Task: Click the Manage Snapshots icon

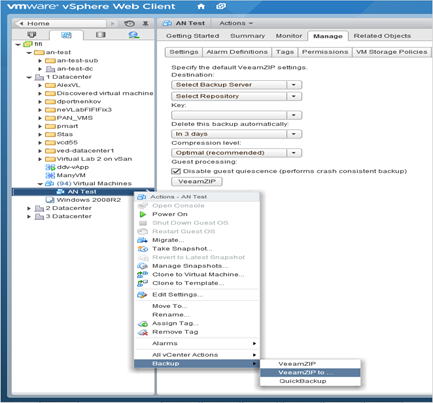Action: pos(143,266)
